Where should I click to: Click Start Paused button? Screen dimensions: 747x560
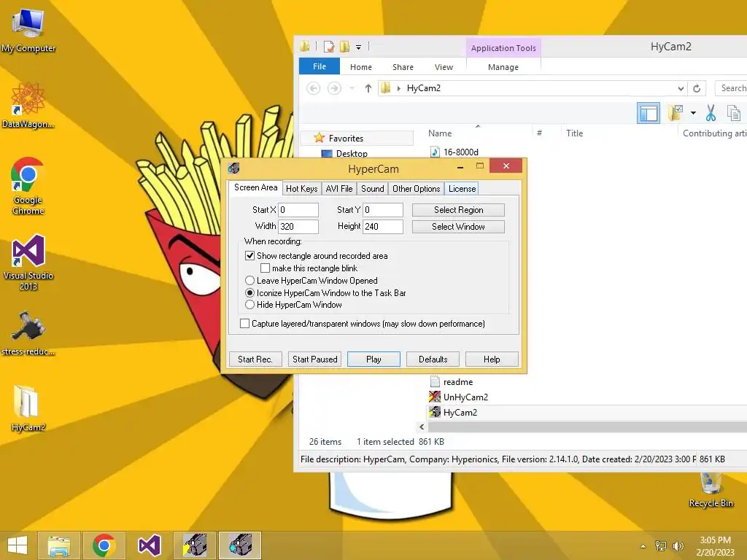[x=314, y=359]
